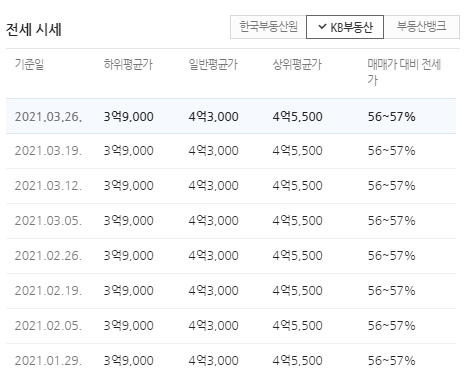Viewport: 472px width, 376px height.
Task: Click the 일반평균가 column header
Action: 213,64
